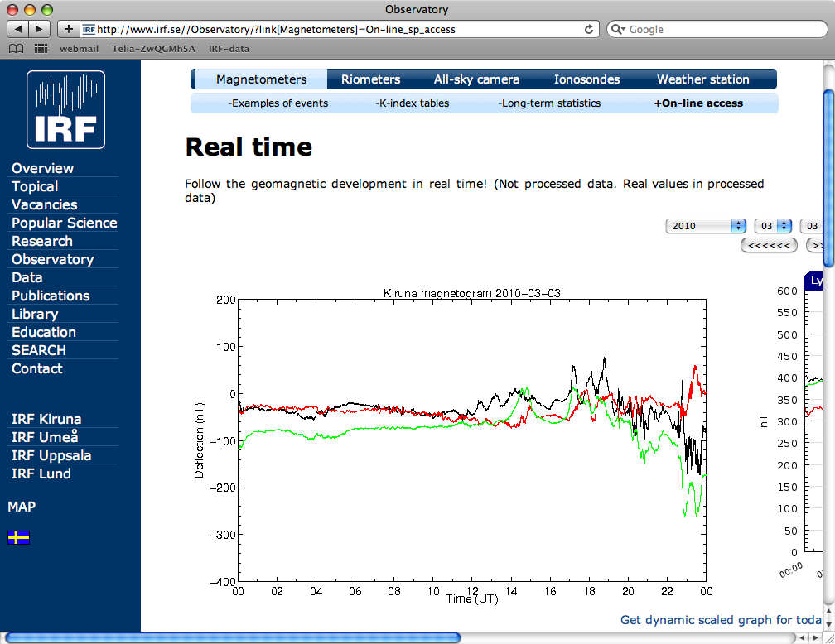Open the month 03 dropdown
Image resolution: width=835 pixels, height=644 pixels.
[x=773, y=226]
